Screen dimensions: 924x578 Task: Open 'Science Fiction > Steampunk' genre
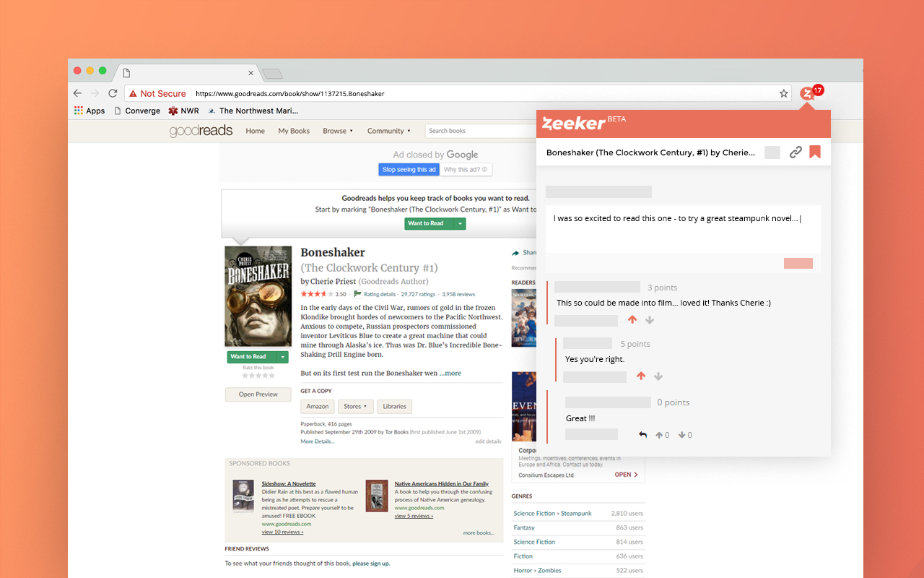pyautogui.click(x=552, y=514)
